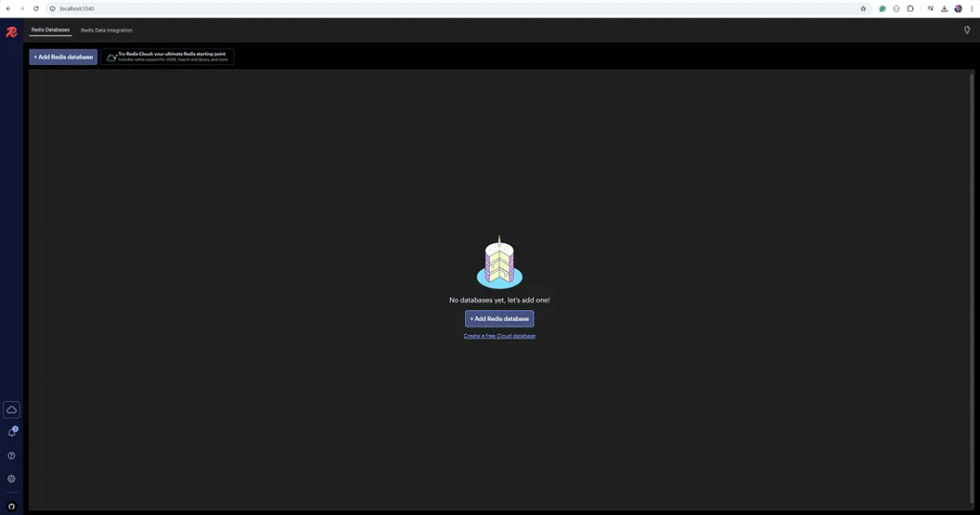The height and width of the screenshot is (515, 980).
Task: Click the browser profile avatar
Action: pyautogui.click(x=958, y=9)
